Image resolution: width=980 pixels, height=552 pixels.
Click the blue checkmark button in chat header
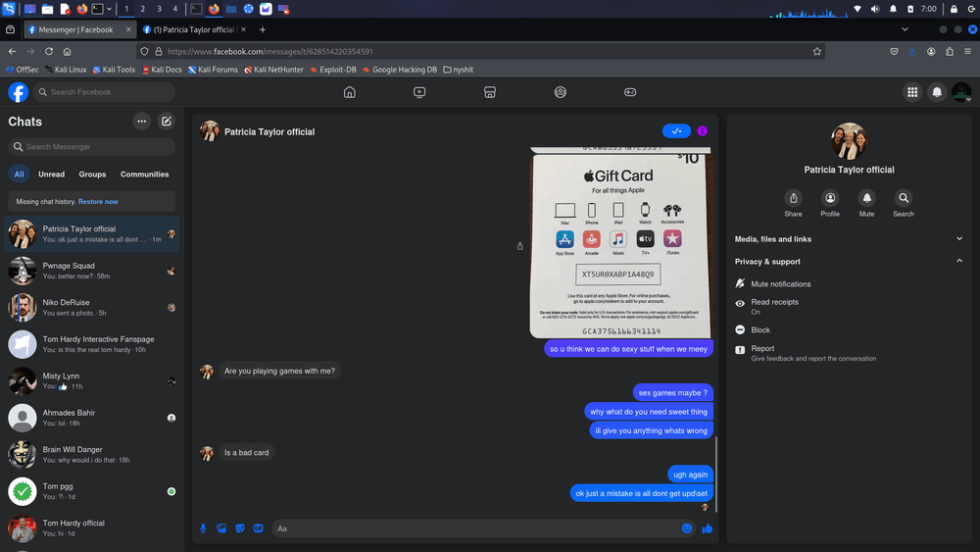[676, 131]
